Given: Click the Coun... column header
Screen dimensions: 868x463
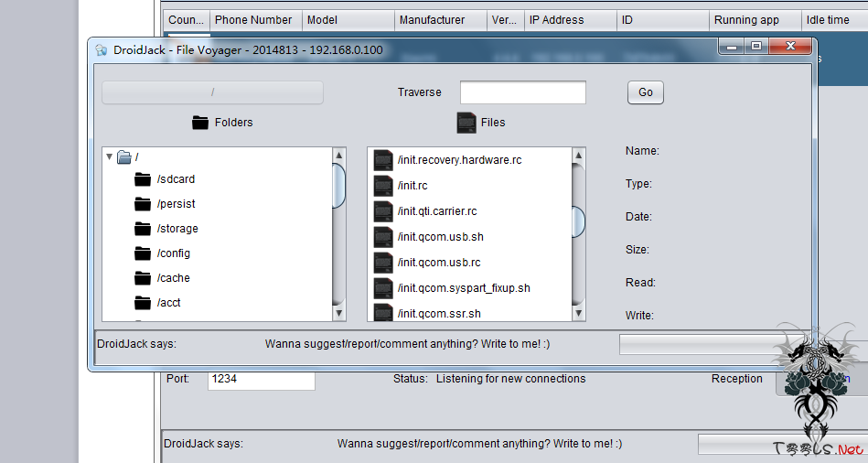Looking at the screenshot, I should tap(187, 20).
